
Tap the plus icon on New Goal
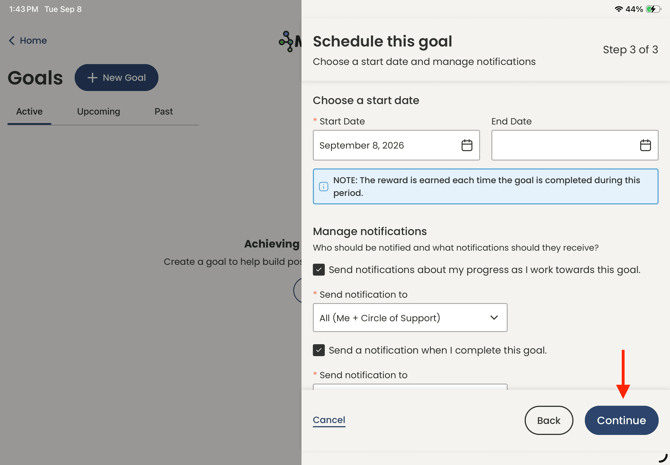point(92,77)
